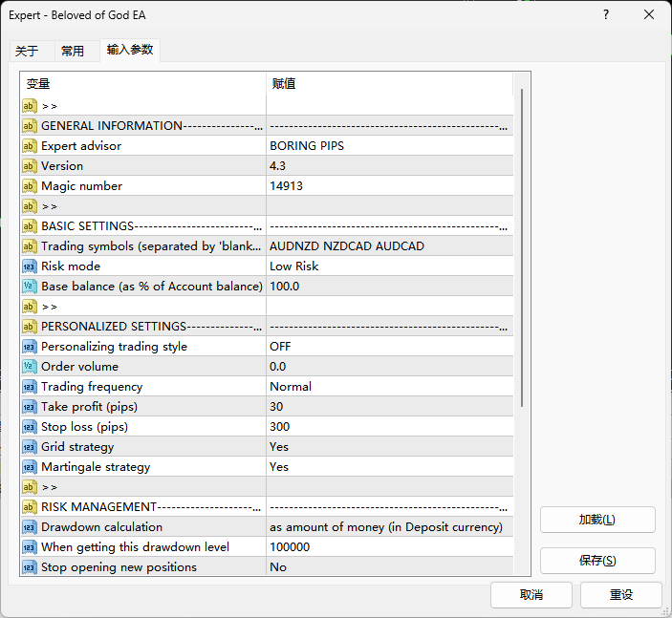
Task: Click the icon beside Magic number
Action: [x=29, y=186]
